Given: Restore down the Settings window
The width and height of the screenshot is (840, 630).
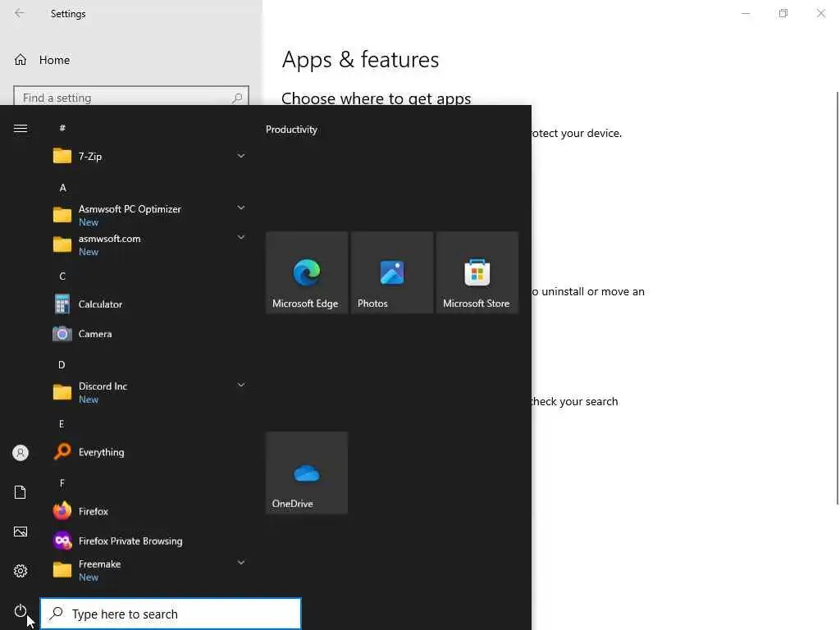Looking at the screenshot, I should [783, 13].
